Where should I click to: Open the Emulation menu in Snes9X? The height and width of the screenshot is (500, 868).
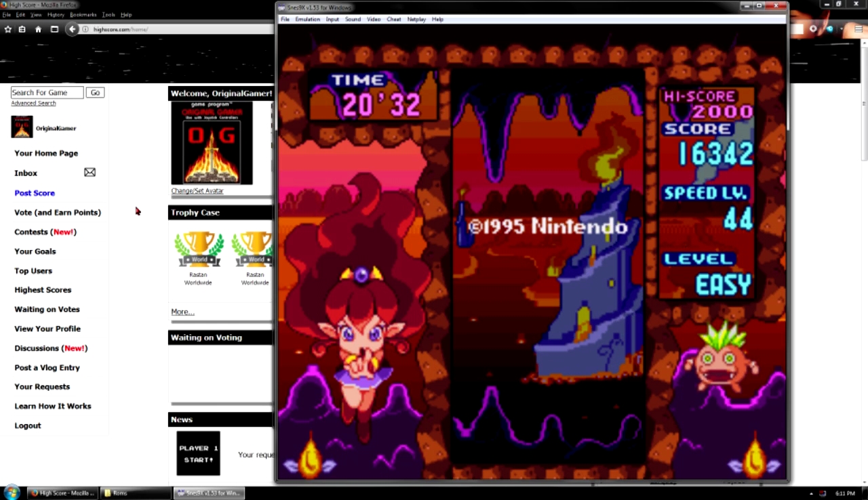point(307,20)
